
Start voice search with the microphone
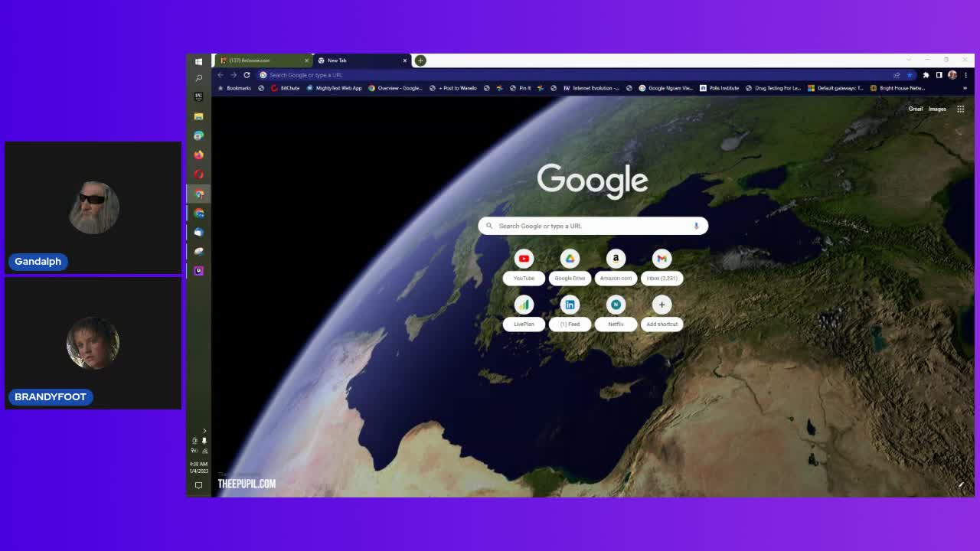tap(696, 226)
